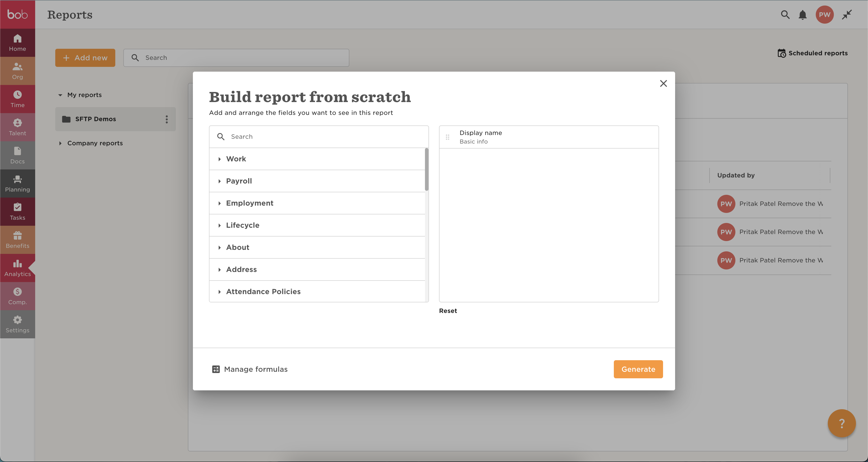Click the field list scrollbar
The width and height of the screenshot is (868, 462).
coord(426,170)
